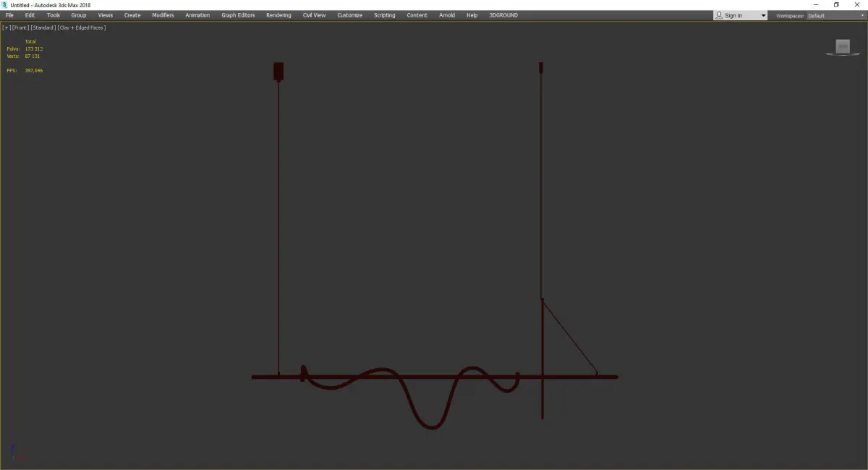Open the Rendering menu
The width and height of the screenshot is (868, 470).
click(x=278, y=15)
